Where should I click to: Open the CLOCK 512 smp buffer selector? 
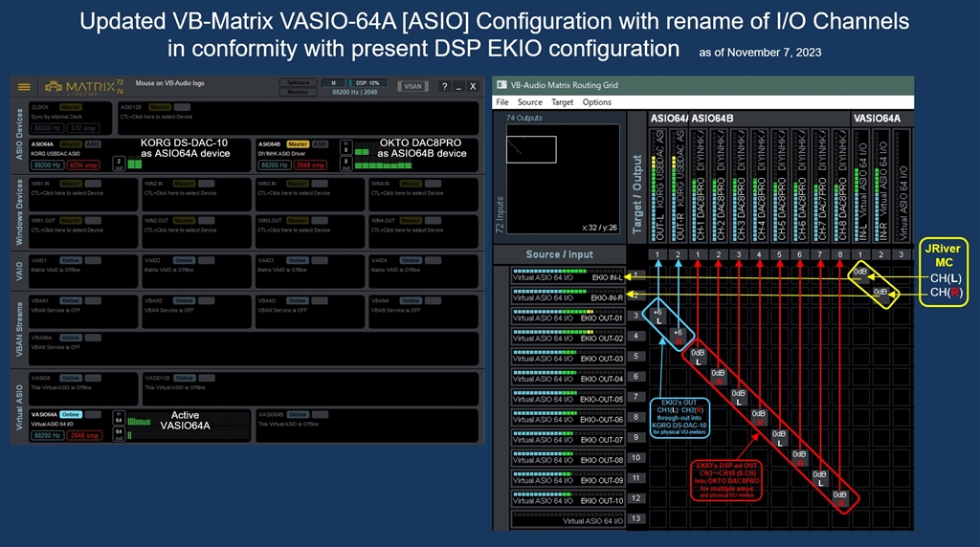coord(83,127)
